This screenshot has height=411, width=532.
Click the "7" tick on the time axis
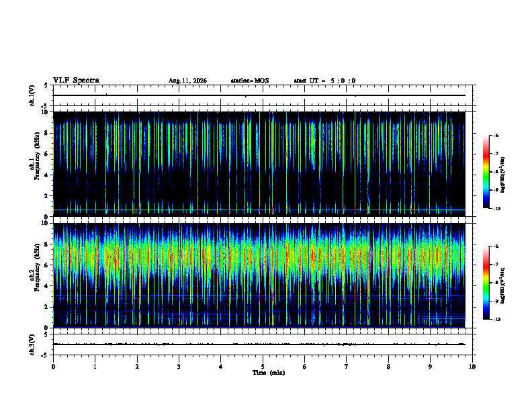click(347, 367)
